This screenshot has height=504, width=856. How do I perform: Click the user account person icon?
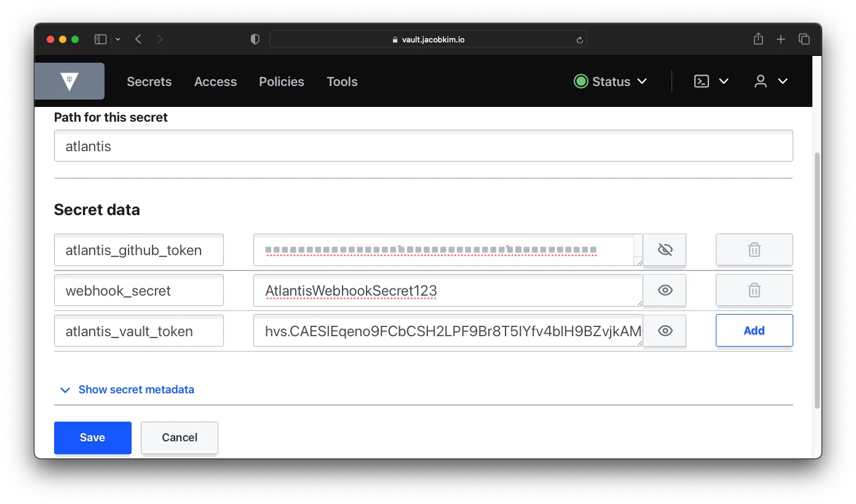pos(760,81)
